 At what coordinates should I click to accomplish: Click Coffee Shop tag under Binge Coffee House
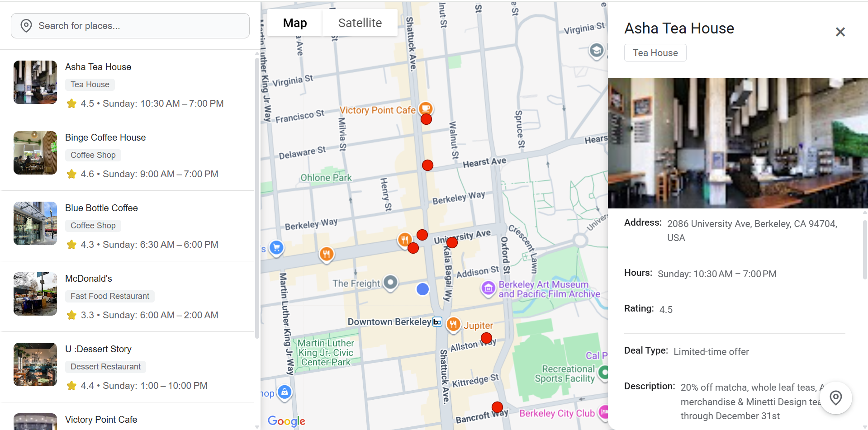[93, 155]
